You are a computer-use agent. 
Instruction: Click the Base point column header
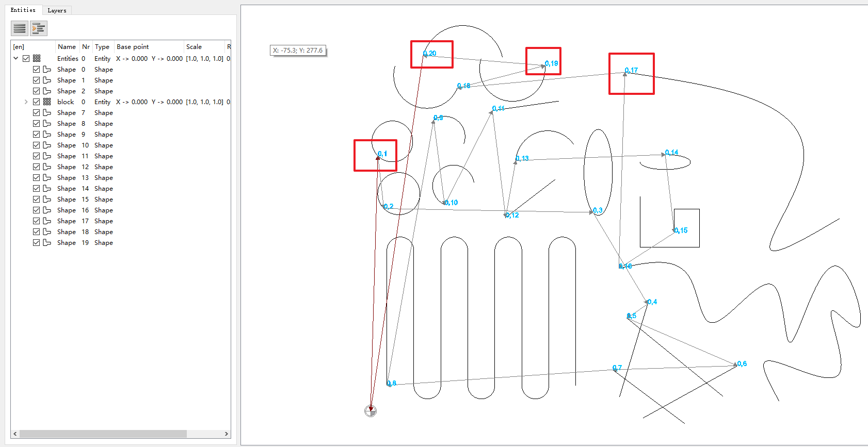(133, 47)
